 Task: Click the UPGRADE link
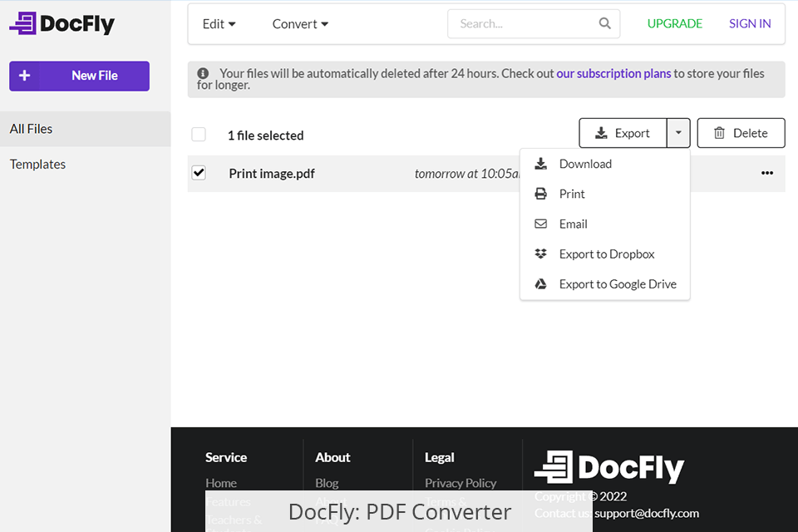click(x=674, y=23)
